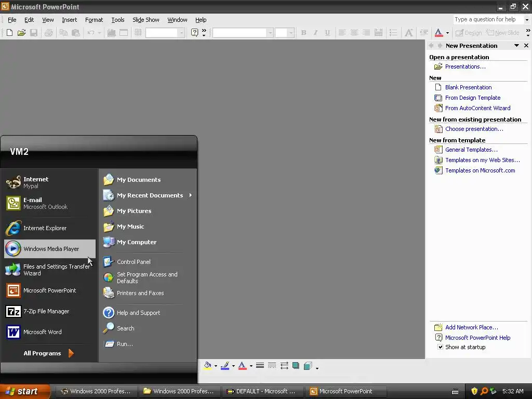Click Templates on Microsoft.com link
The width and height of the screenshot is (532, 399).
tap(480, 170)
